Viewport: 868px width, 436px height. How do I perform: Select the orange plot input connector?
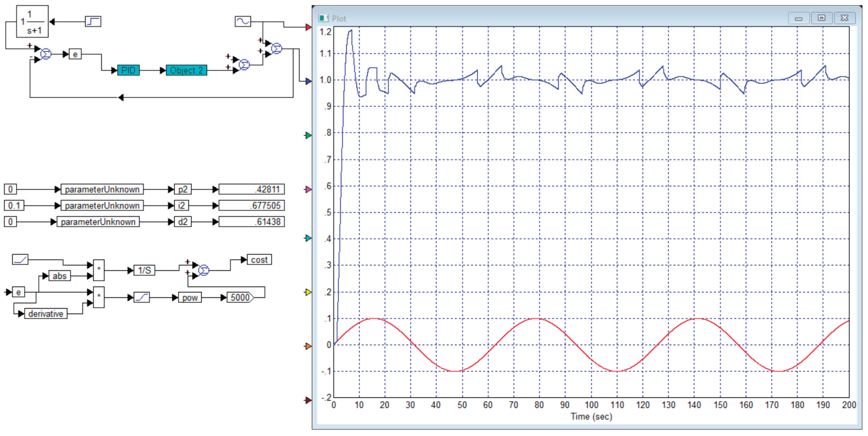point(308,346)
